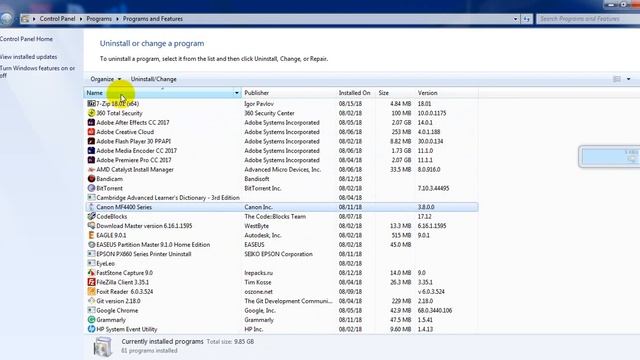Select the Adobe Media Encoder CC 2017 icon

tap(91, 151)
